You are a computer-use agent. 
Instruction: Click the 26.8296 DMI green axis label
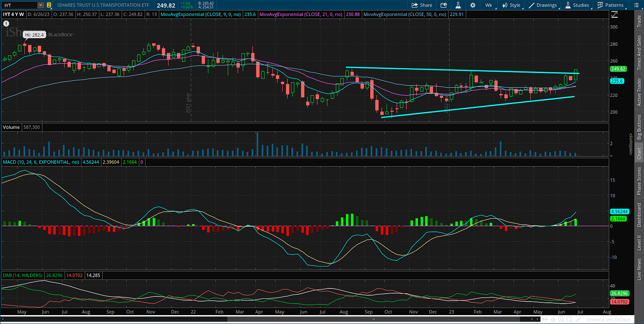(x=619, y=293)
